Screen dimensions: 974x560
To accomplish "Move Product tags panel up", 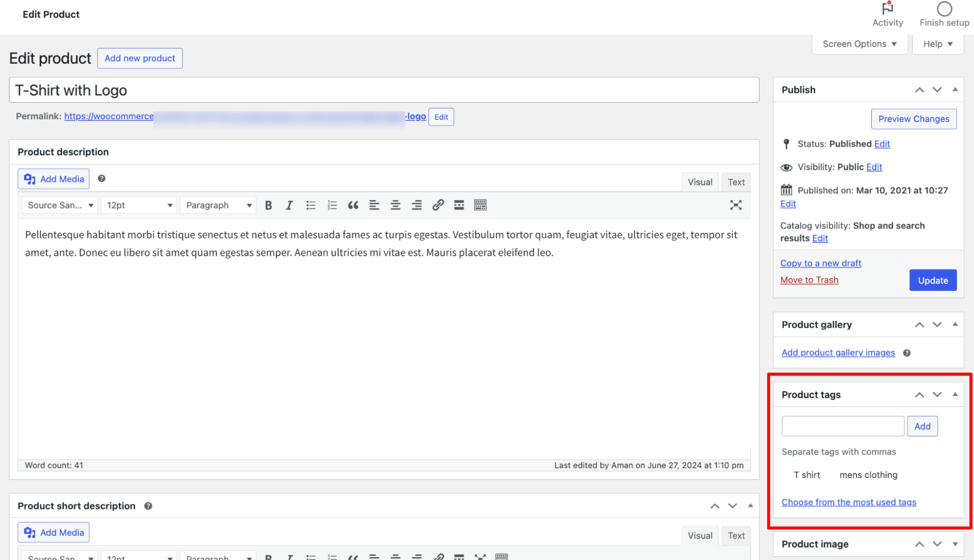I will [919, 395].
